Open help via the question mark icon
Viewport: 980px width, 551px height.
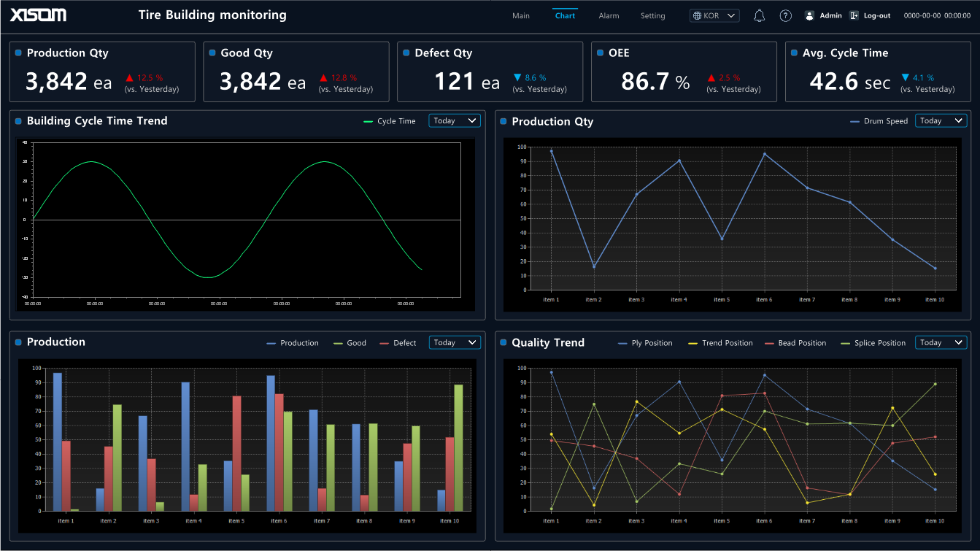pyautogui.click(x=785, y=15)
